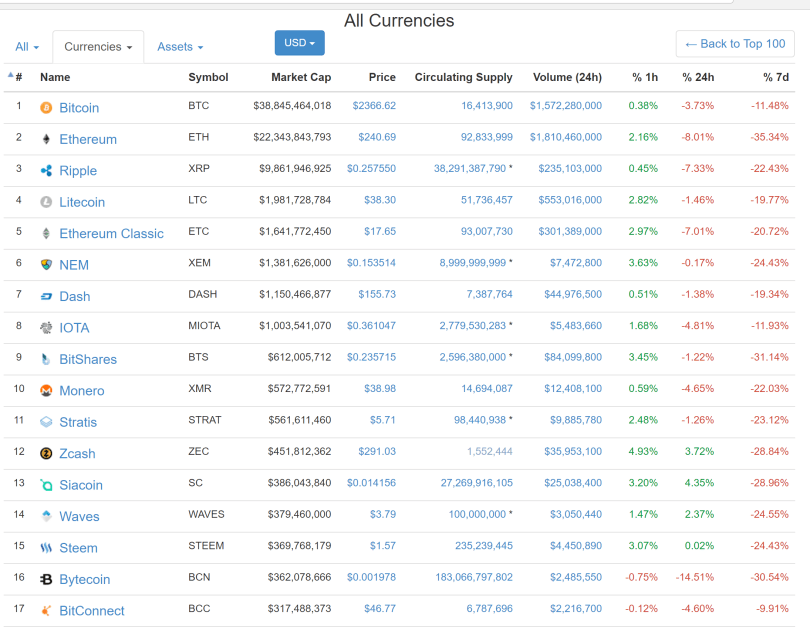
Task: Sort by % 7d column header
Action: click(776, 78)
